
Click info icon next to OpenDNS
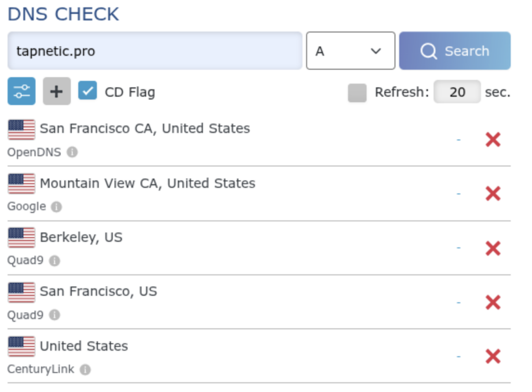72,153
